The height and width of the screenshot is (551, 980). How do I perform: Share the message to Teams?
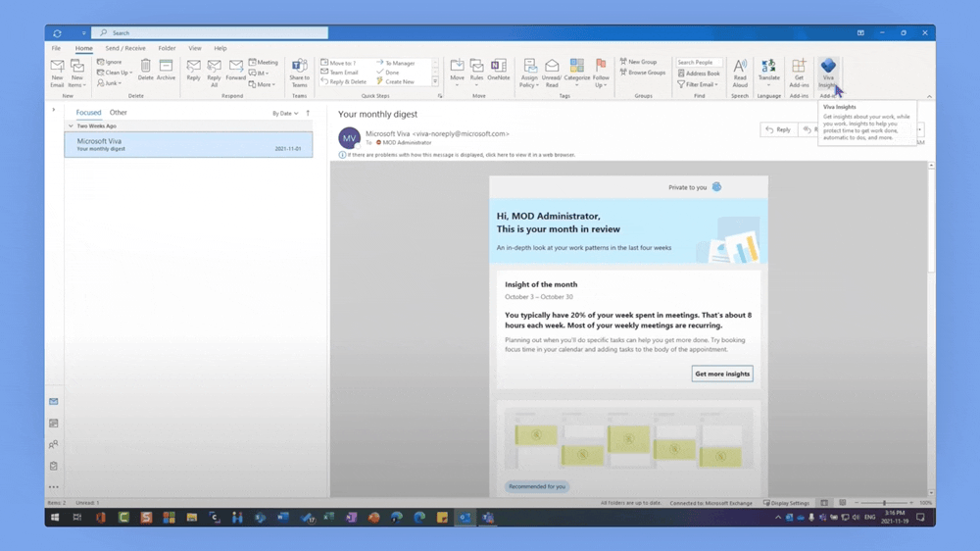299,74
